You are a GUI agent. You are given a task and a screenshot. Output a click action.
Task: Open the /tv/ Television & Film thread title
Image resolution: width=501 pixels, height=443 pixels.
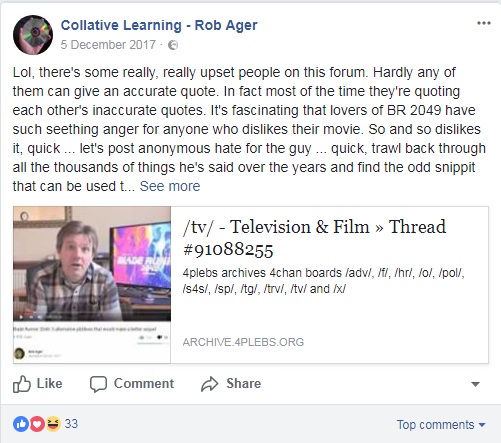tap(314, 238)
